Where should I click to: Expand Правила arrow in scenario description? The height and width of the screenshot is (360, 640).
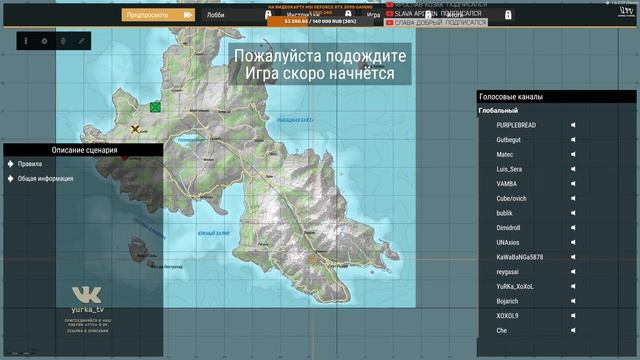[11, 164]
